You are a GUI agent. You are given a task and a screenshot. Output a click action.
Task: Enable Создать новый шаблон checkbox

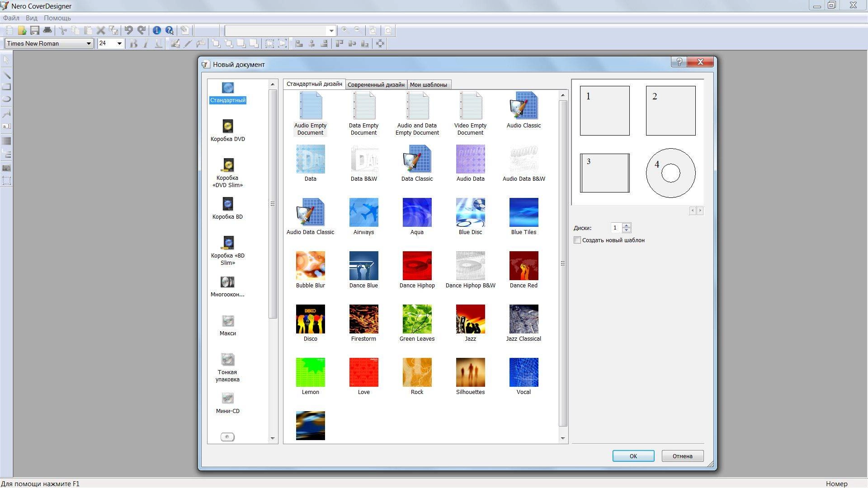point(577,240)
